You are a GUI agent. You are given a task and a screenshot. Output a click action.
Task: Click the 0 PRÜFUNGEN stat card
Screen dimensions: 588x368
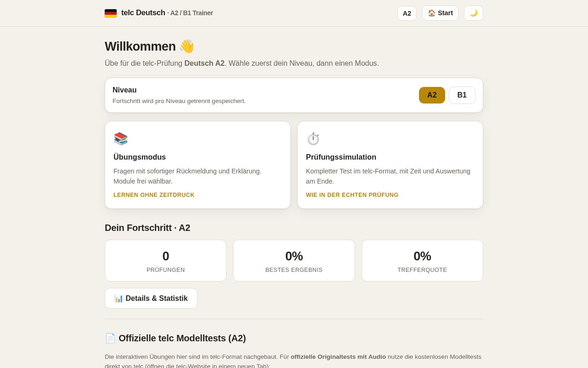click(165, 261)
